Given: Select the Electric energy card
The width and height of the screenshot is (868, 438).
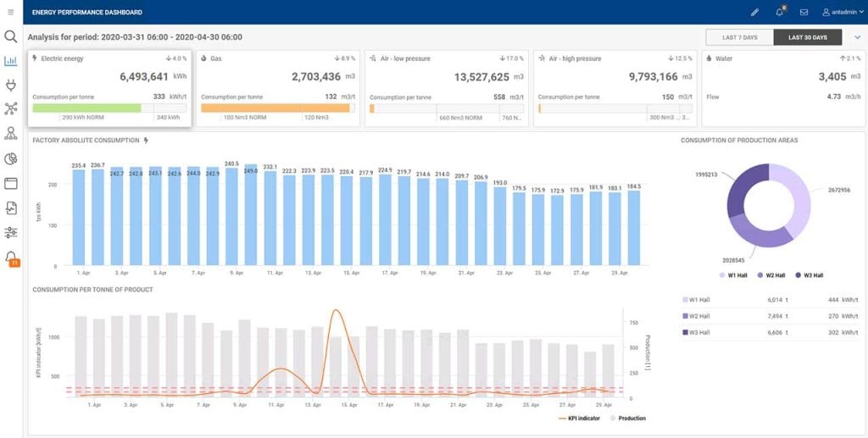Looking at the screenshot, I should (x=109, y=88).
